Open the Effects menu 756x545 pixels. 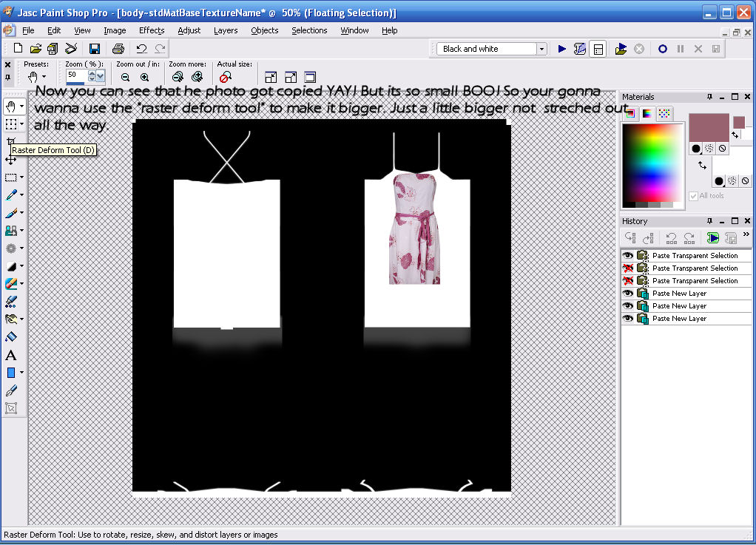point(152,30)
